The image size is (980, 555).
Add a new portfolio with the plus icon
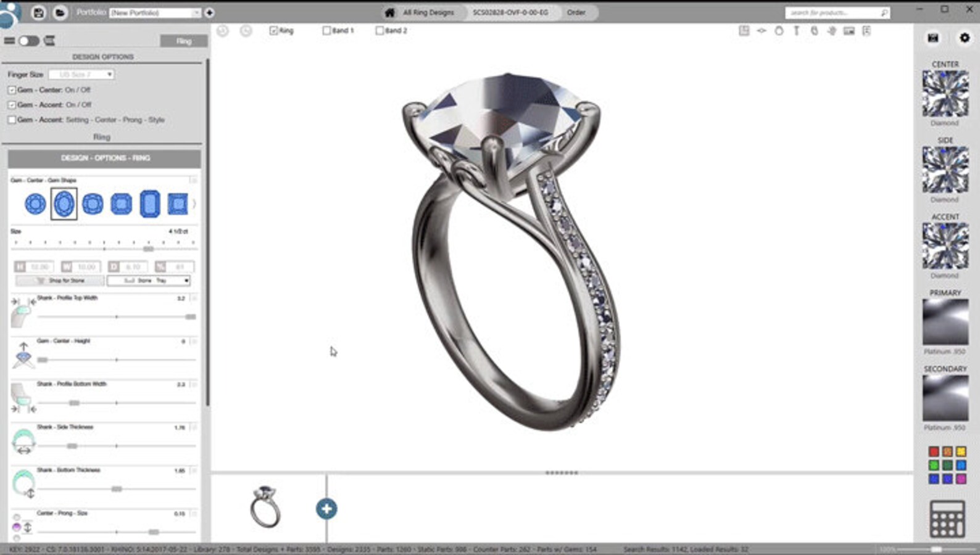(x=209, y=12)
